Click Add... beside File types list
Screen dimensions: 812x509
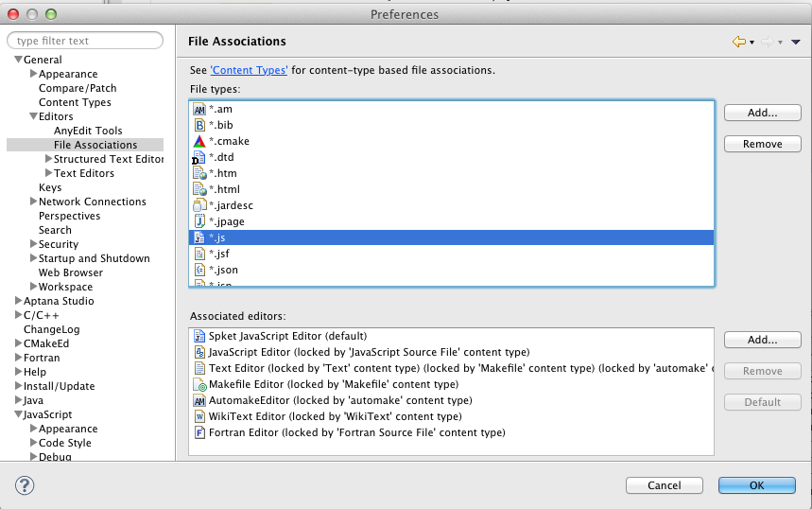(762, 113)
